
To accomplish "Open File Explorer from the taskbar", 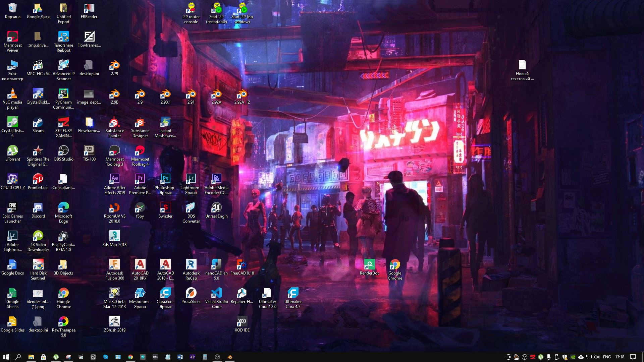I will pos(31,357).
